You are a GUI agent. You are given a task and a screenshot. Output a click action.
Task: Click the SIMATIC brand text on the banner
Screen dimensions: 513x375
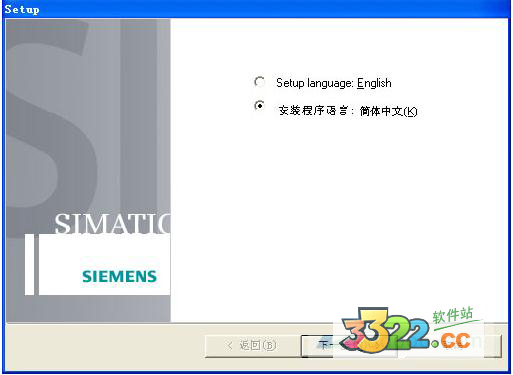point(112,223)
